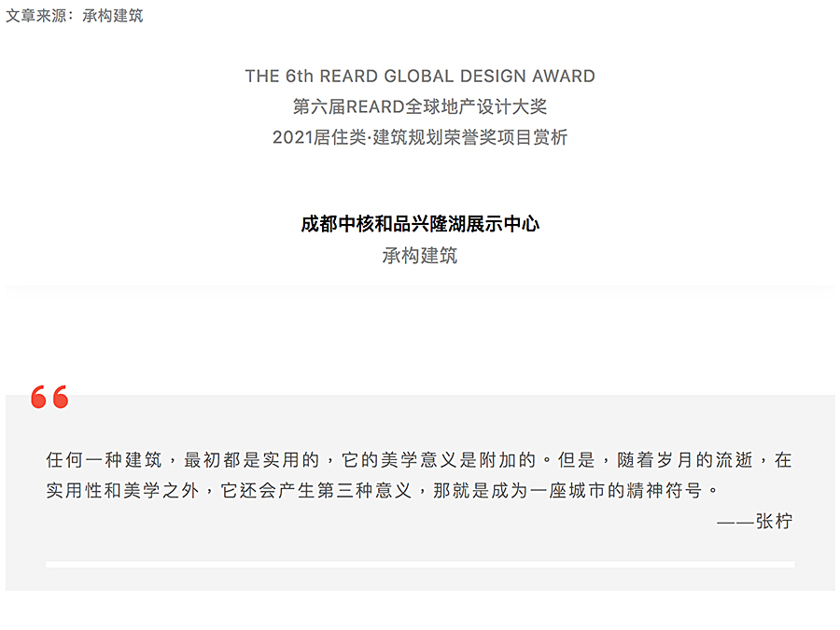
Task: Click the red quotation mark icon
Action: tap(49, 397)
